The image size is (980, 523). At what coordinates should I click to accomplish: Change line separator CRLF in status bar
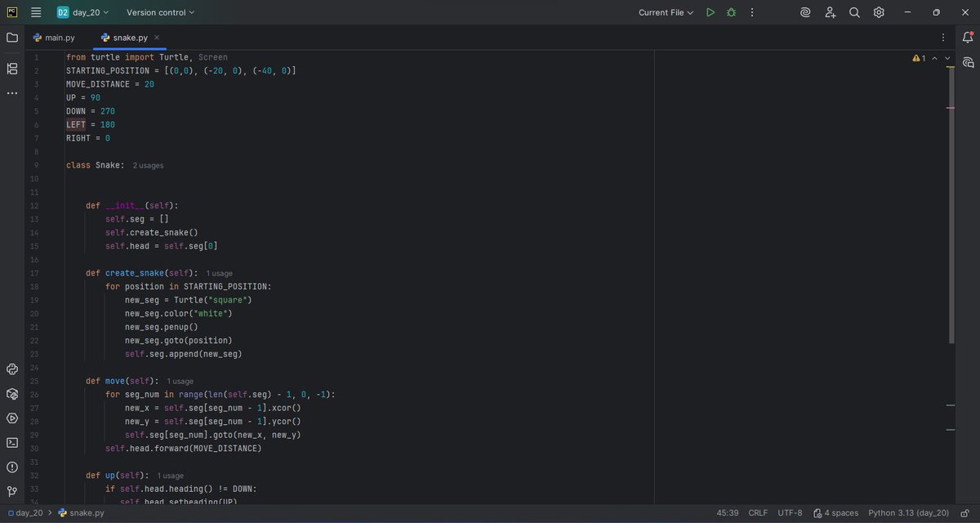click(x=758, y=513)
